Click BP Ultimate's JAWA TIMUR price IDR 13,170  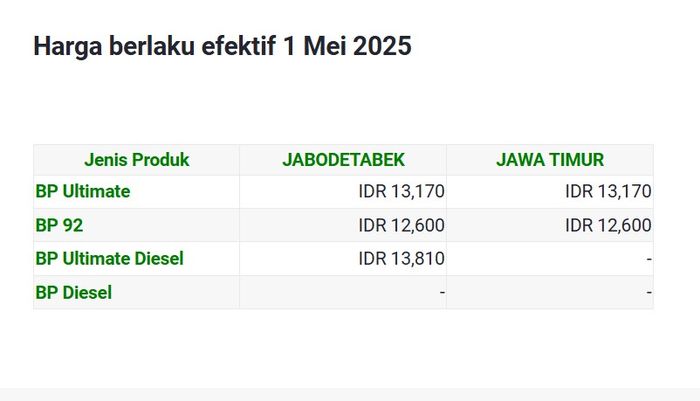tap(608, 191)
